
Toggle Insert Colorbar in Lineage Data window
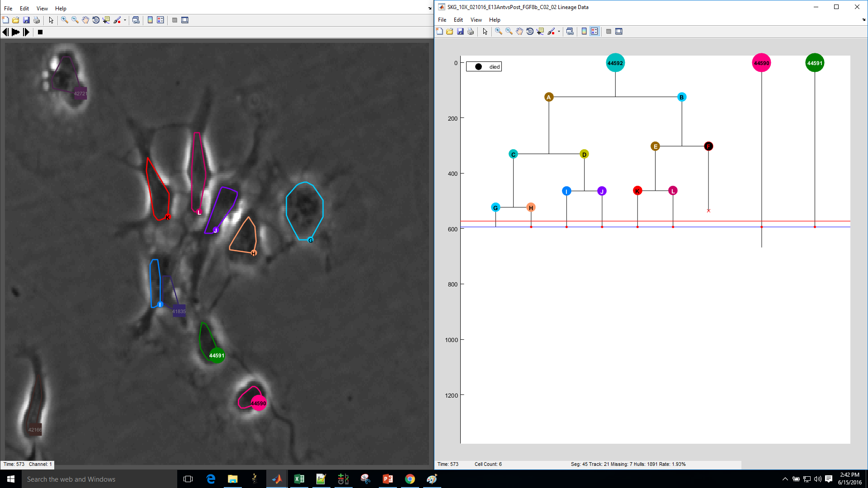point(584,31)
